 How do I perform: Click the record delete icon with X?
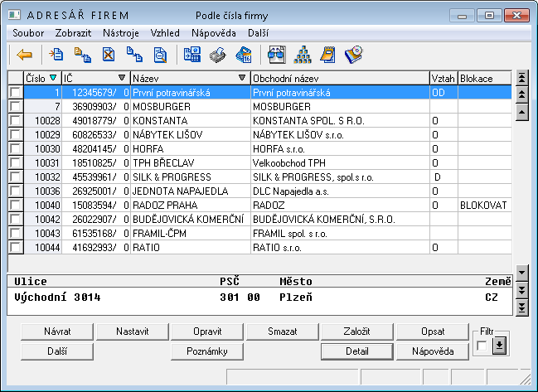pos(109,56)
